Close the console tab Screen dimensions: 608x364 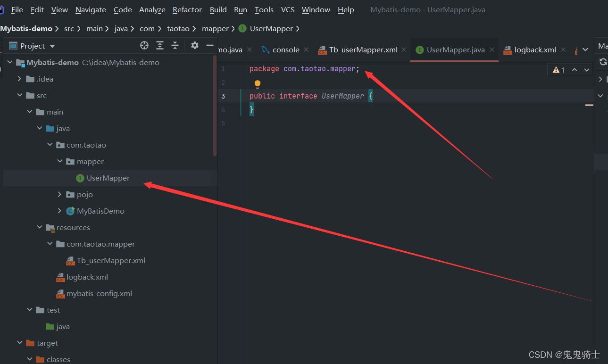point(306,50)
